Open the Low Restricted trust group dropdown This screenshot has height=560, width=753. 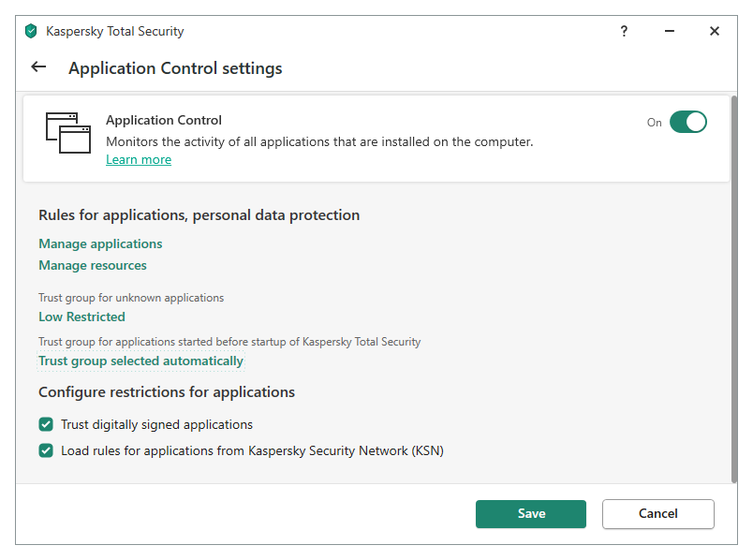tap(81, 317)
